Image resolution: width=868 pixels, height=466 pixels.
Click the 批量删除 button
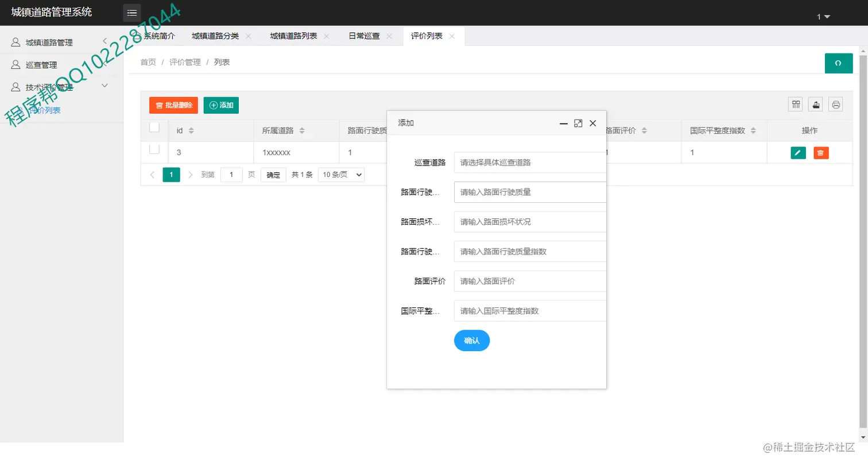coord(172,105)
